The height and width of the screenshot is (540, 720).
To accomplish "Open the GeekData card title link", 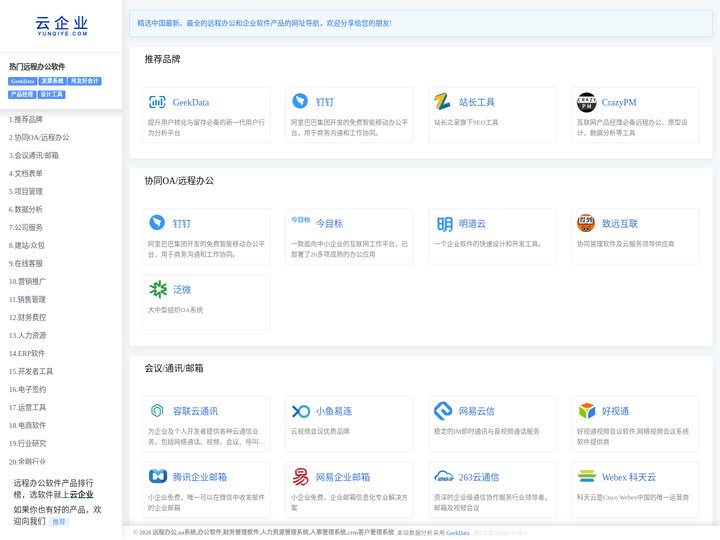I will (191, 102).
